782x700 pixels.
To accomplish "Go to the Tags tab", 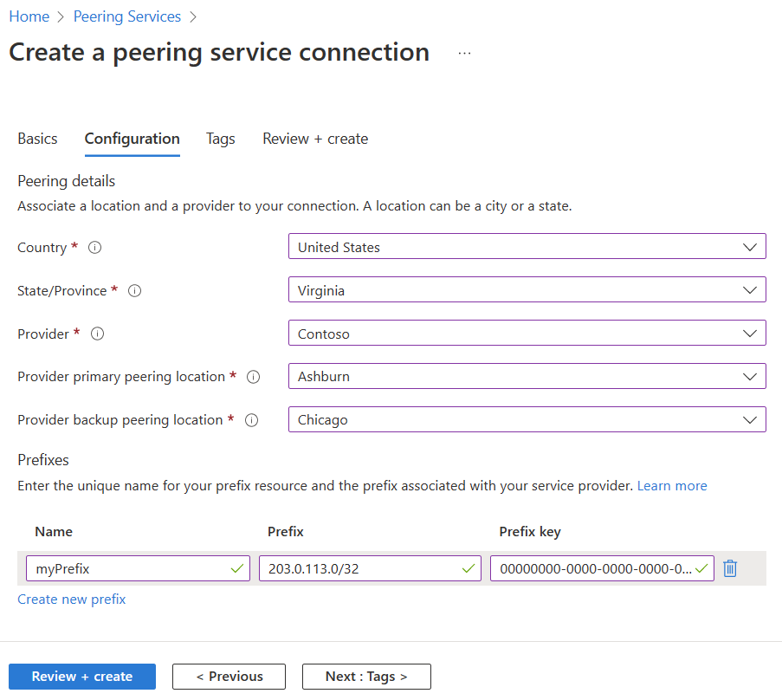I will pos(221,139).
